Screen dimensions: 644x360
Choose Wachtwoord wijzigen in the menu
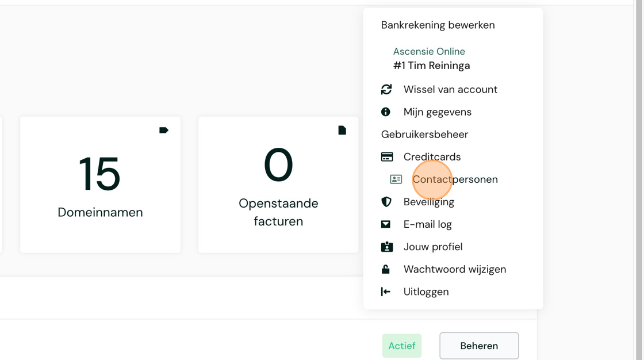tap(454, 269)
